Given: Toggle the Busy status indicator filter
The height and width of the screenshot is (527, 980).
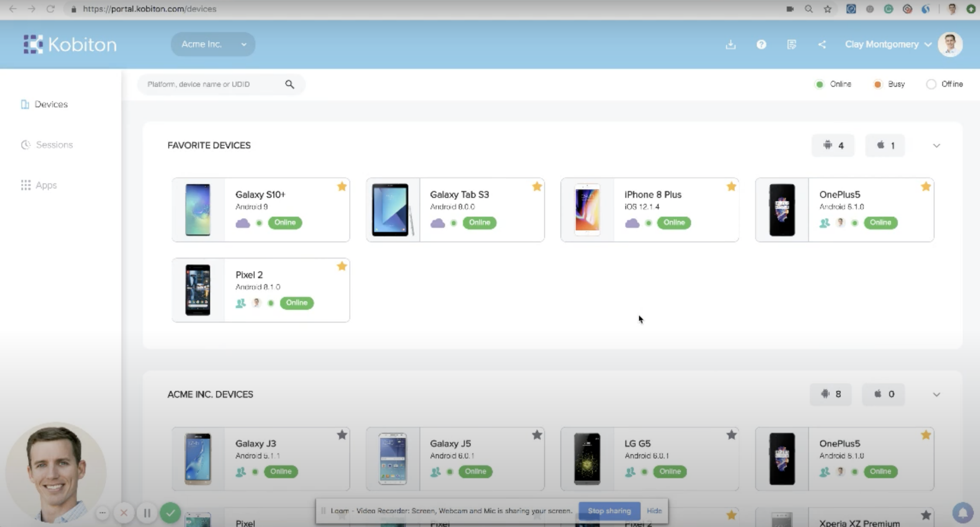Looking at the screenshot, I should click(x=877, y=84).
